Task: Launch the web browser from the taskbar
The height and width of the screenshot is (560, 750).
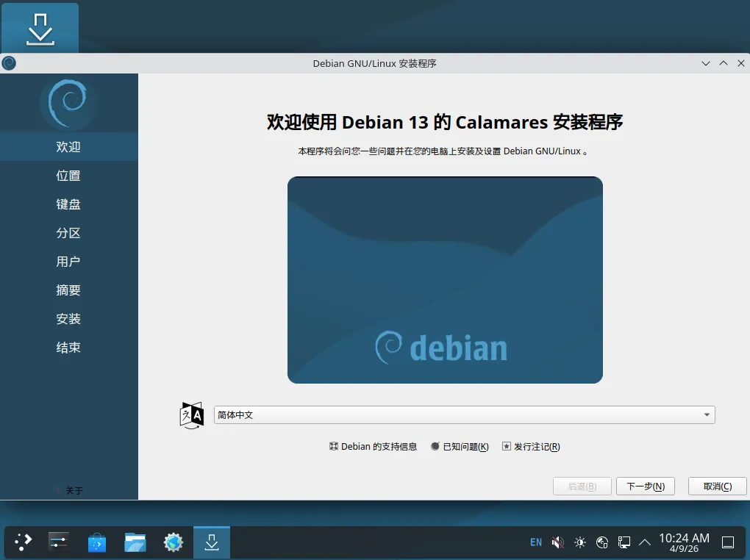Action: (174, 542)
